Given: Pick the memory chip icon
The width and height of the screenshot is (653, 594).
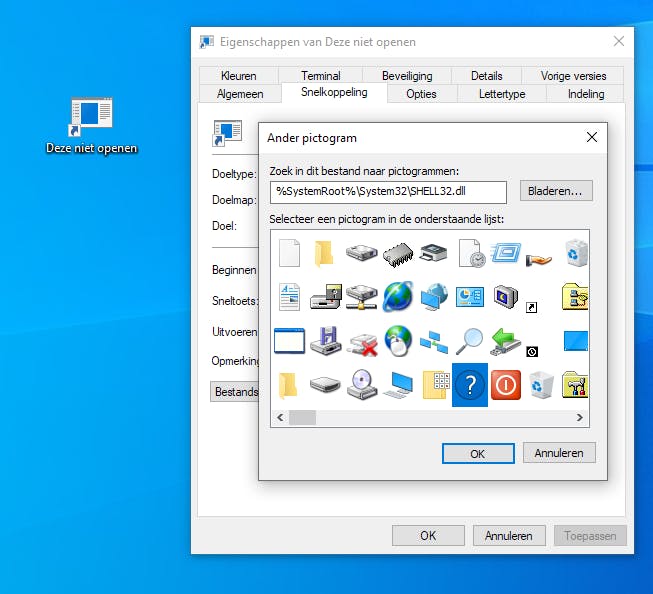Looking at the screenshot, I should 397,253.
